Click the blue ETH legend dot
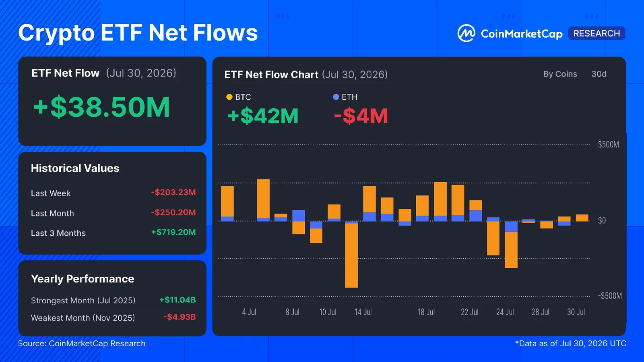 (x=336, y=97)
